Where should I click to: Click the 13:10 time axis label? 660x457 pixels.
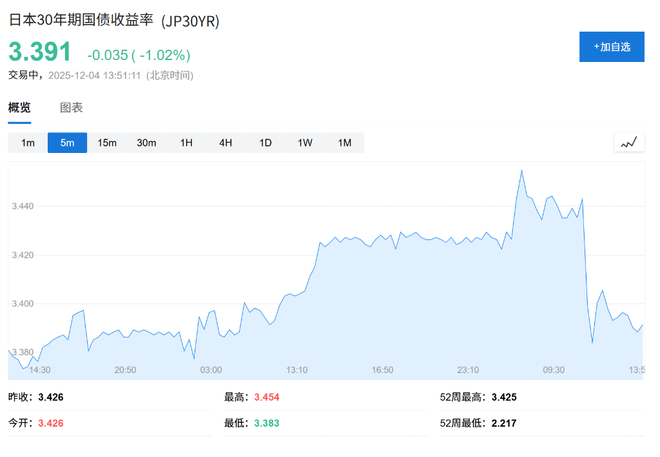(x=296, y=369)
